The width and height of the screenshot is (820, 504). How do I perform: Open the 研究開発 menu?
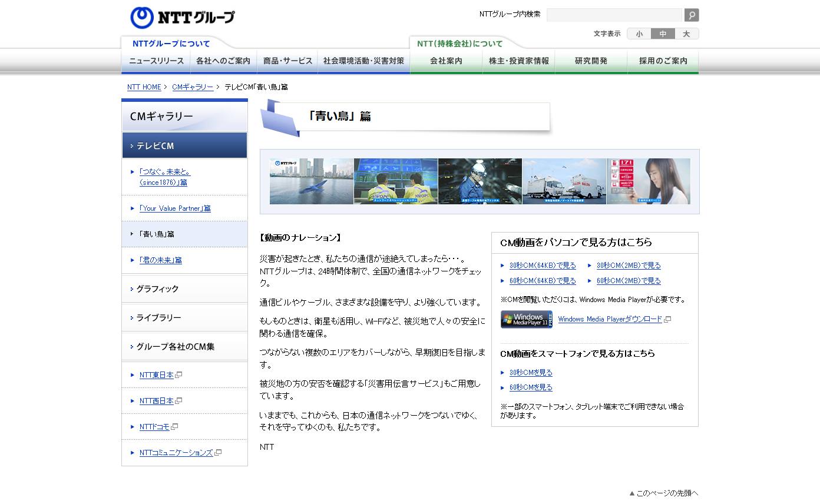click(x=591, y=61)
